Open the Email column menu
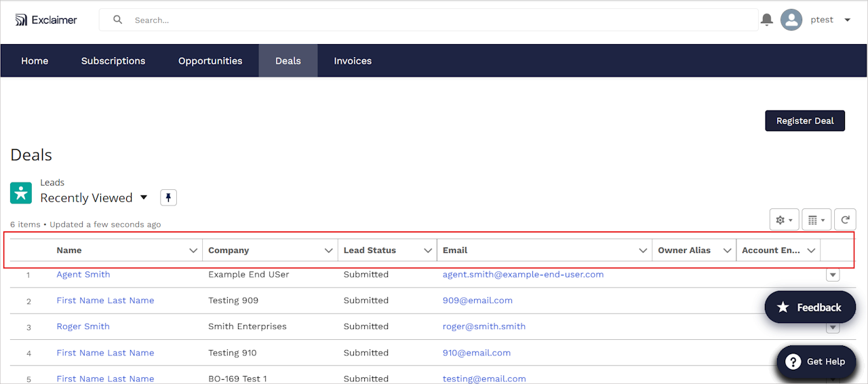This screenshot has width=868, height=384. 643,250
